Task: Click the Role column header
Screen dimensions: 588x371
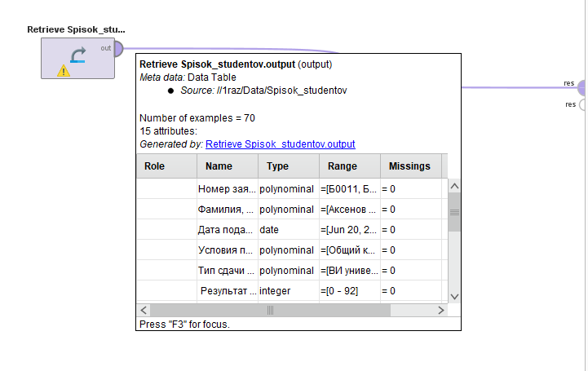Action: [x=167, y=166]
